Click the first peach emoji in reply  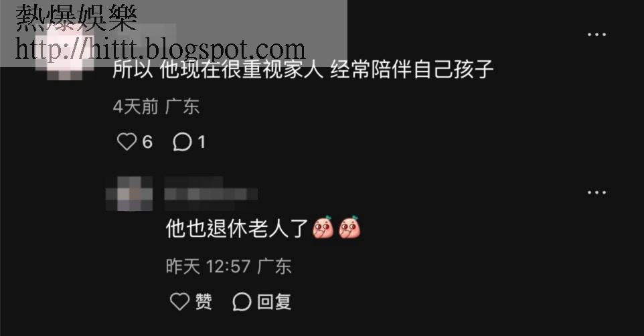(323, 227)
